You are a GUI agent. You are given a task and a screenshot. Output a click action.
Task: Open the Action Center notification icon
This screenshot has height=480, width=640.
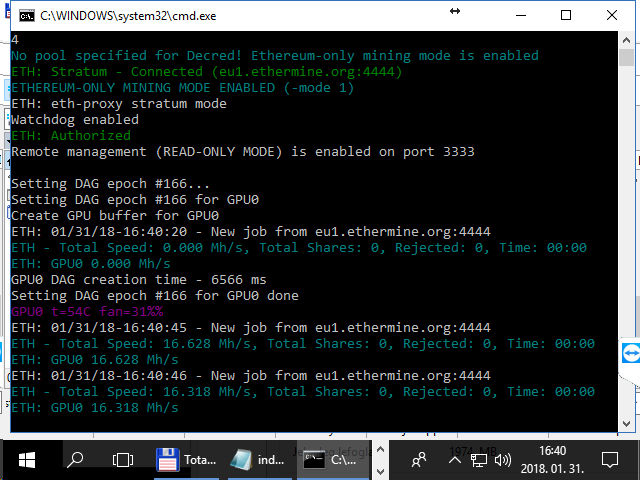610,460
